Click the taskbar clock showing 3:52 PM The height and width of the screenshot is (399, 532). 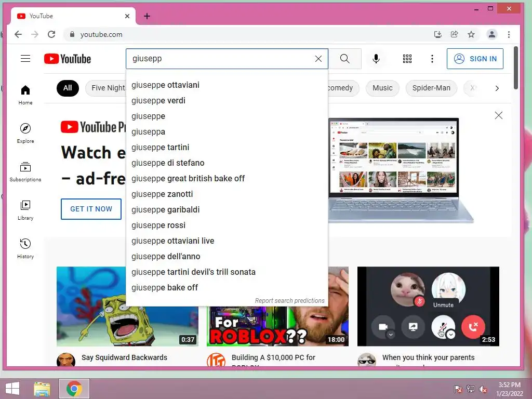point(509,389)
